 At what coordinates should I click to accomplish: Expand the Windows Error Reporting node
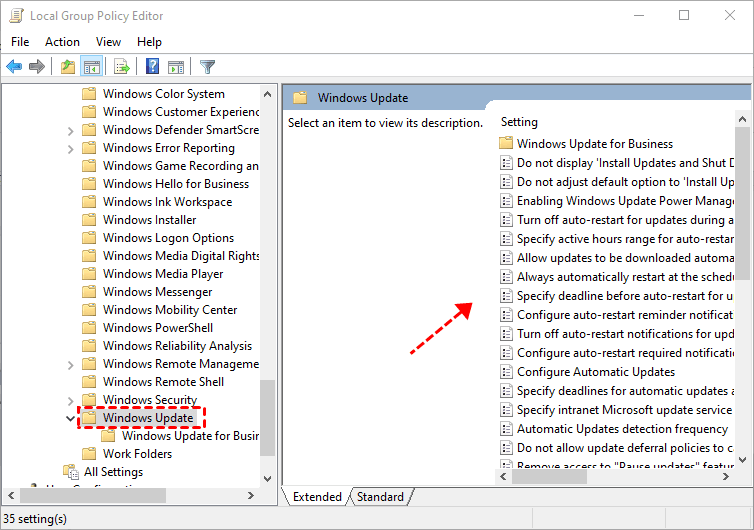pos(71,149)
